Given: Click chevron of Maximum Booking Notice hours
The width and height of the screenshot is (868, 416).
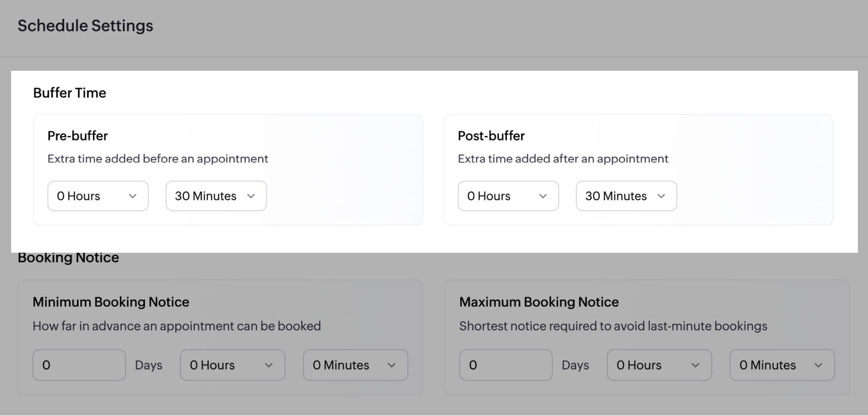Looking at the screenshot, I should coord(696,365).
